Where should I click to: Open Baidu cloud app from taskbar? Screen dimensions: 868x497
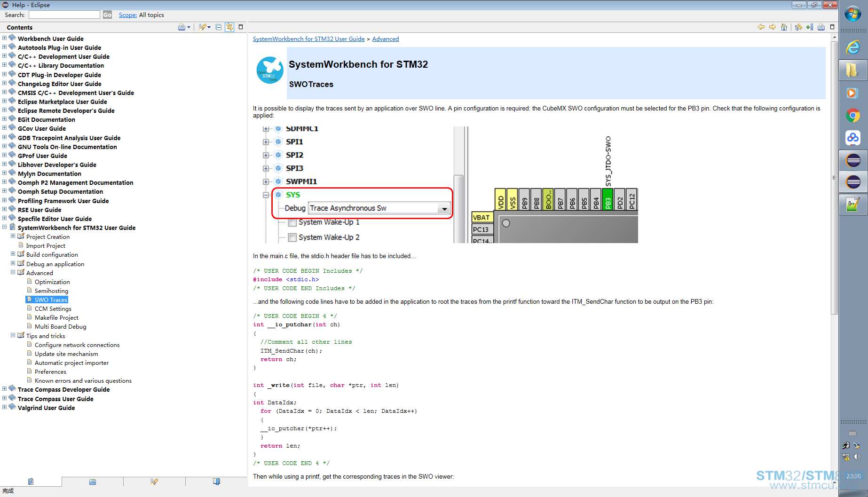point(853,138)
